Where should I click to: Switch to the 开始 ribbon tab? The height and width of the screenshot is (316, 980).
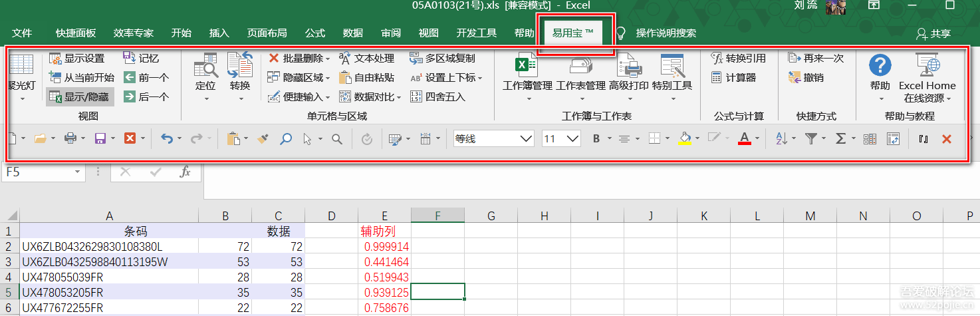coord(182,33)
